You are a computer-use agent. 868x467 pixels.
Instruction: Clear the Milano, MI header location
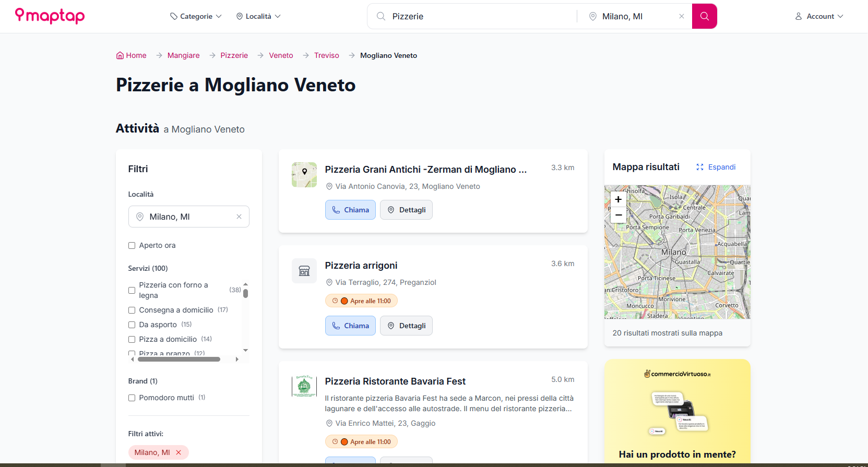tap(681, 16)
